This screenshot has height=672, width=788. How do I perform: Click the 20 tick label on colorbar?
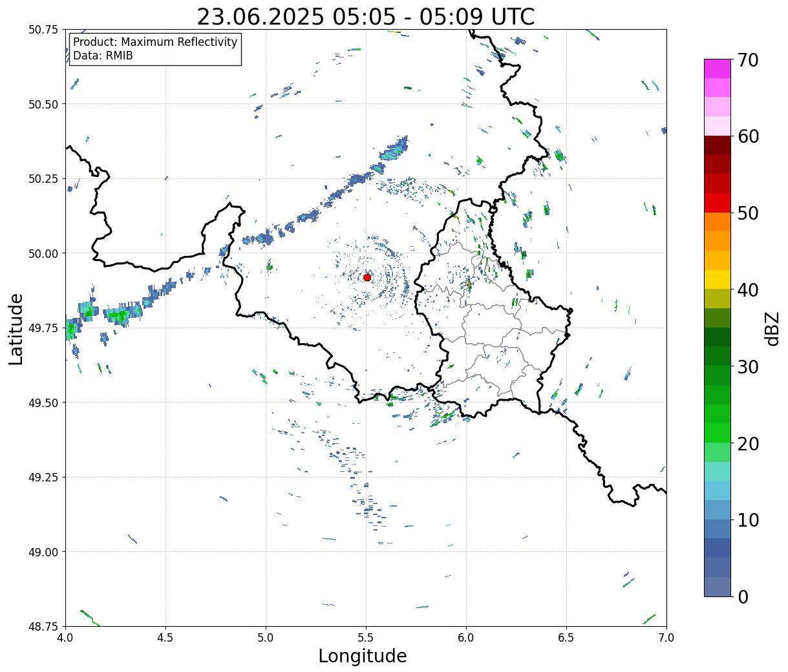(748, 443)
